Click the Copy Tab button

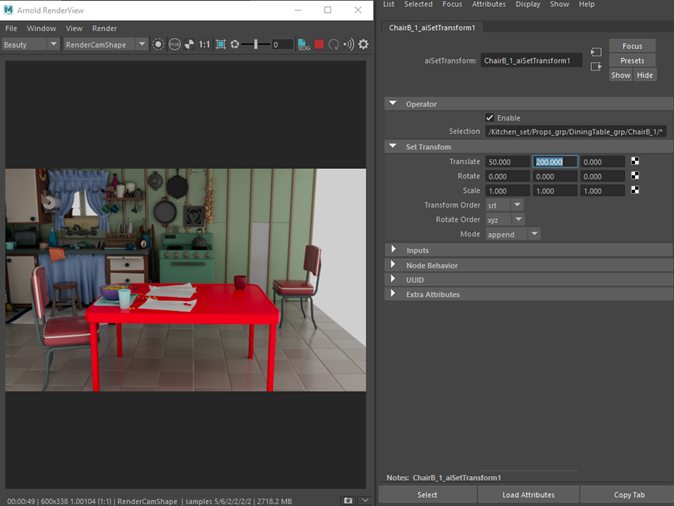629,495
